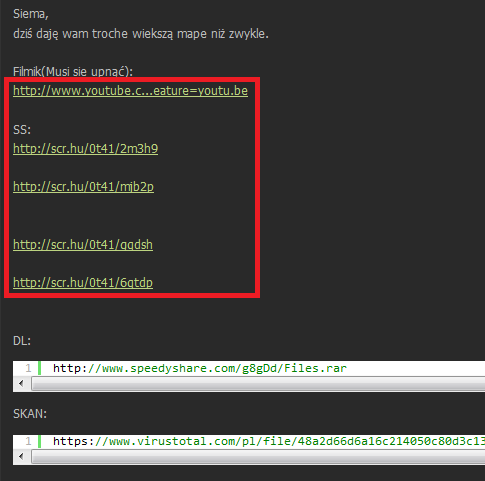Select the speedyshare download URL text

200,368
